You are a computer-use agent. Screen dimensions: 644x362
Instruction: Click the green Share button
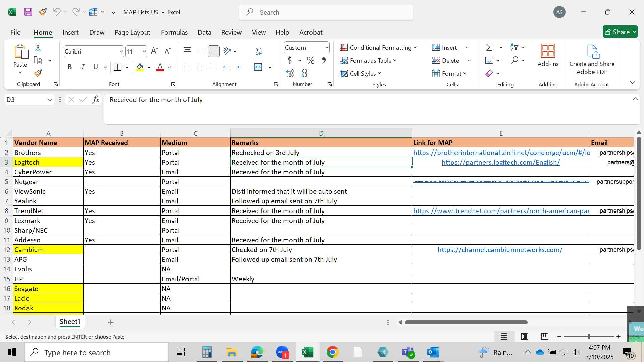(x=620, y=32)
